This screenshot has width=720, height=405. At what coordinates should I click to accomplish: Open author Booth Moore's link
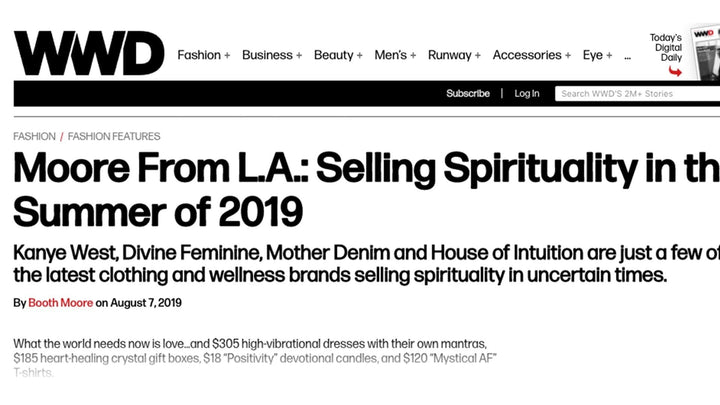coord(62,303)
